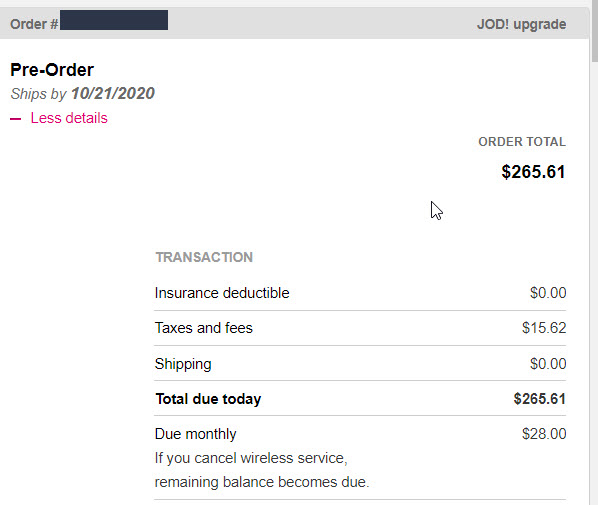Select the JOD! upgrade label
Screen dimensions: 598x505
[x=521, y=24]
